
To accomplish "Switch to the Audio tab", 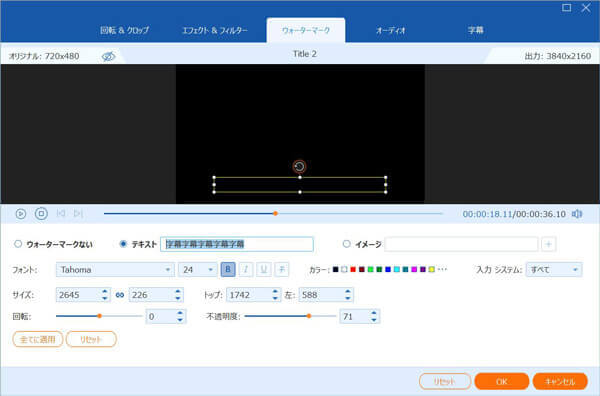I will click(x=390, y=30).
